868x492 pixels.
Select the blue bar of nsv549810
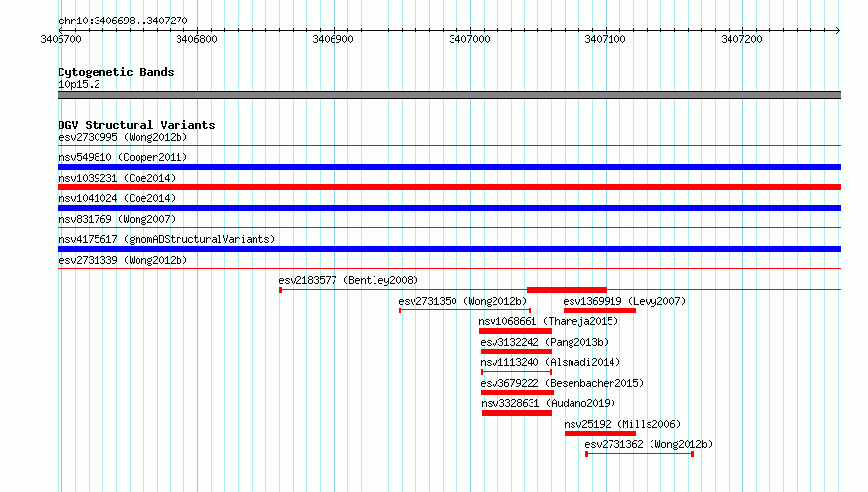coord(449,167)
